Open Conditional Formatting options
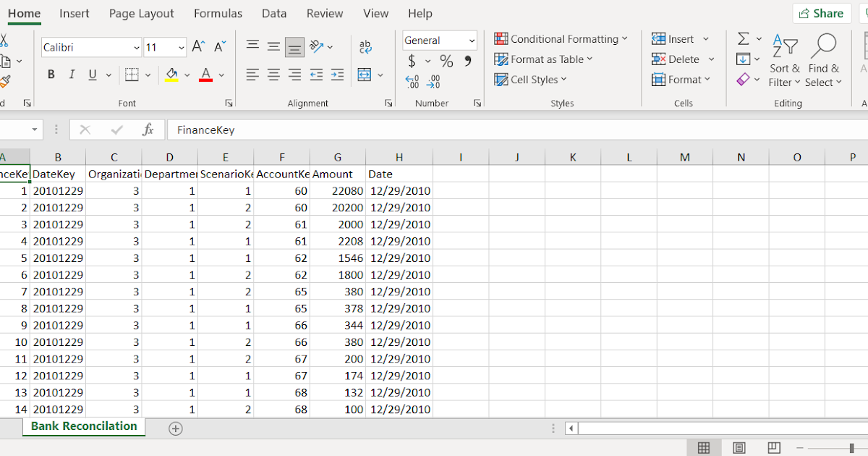Viewport: 868px width, 456px height. click(x=561, y=38)
